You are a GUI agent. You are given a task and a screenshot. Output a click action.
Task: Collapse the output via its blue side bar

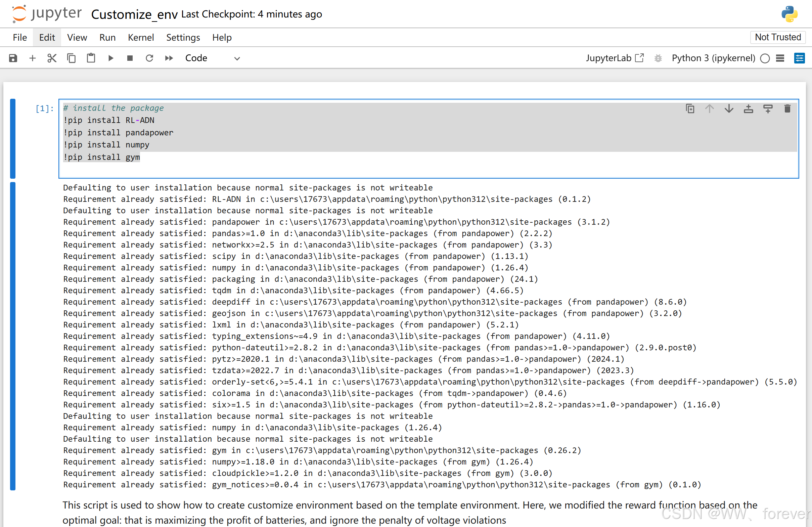(13, 336)
